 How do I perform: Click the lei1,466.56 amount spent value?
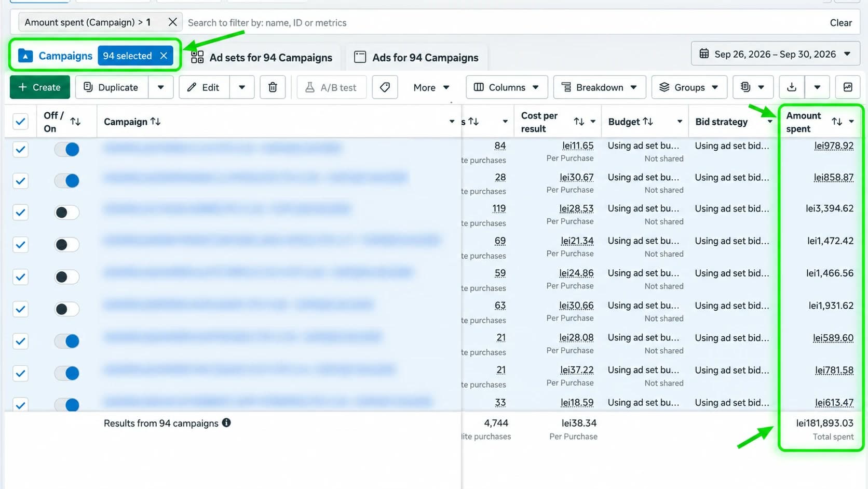tap(830, 273)
